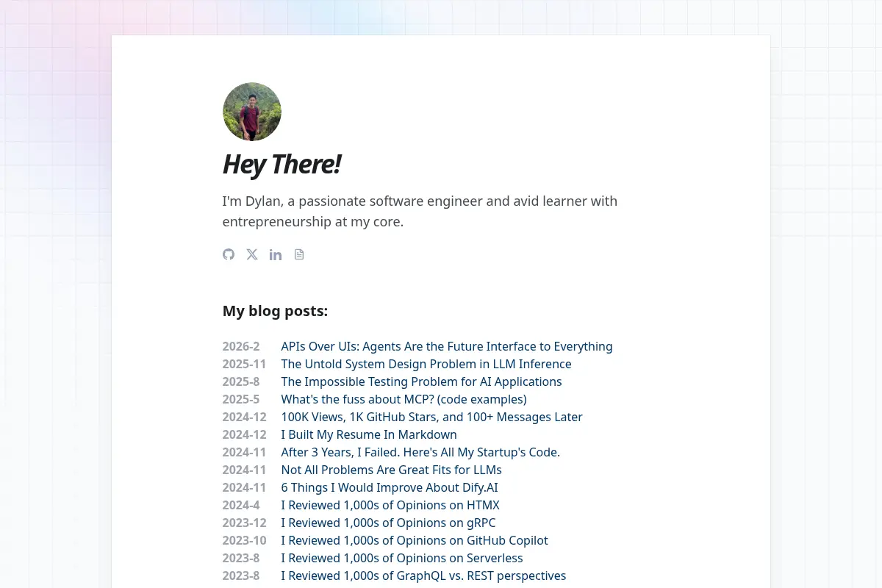This screenshot has height=588, width=882.
Task: Open the X (Twitter) profile icon
Action: tap(252, 254)
